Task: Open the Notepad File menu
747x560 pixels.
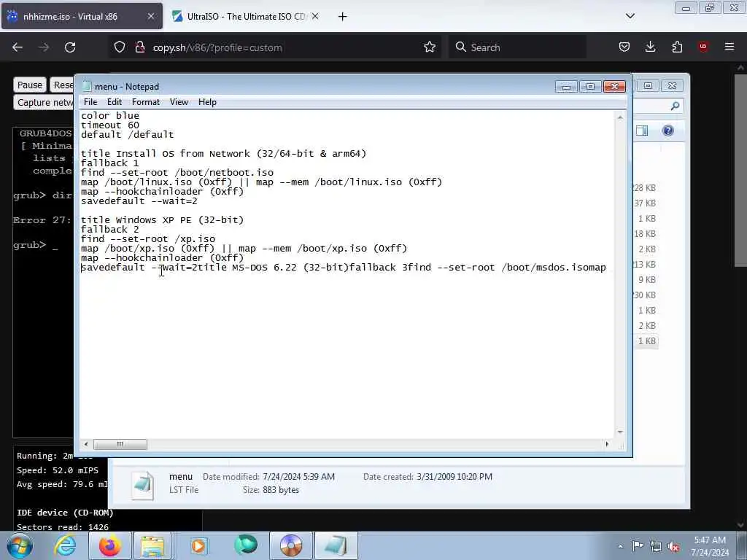Action: tap(90, 102)
